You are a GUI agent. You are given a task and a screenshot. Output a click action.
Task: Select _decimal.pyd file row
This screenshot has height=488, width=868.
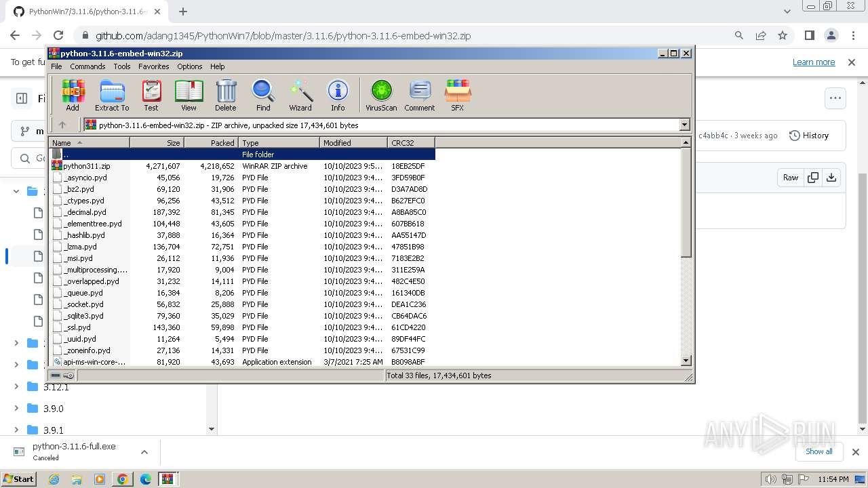242,212
